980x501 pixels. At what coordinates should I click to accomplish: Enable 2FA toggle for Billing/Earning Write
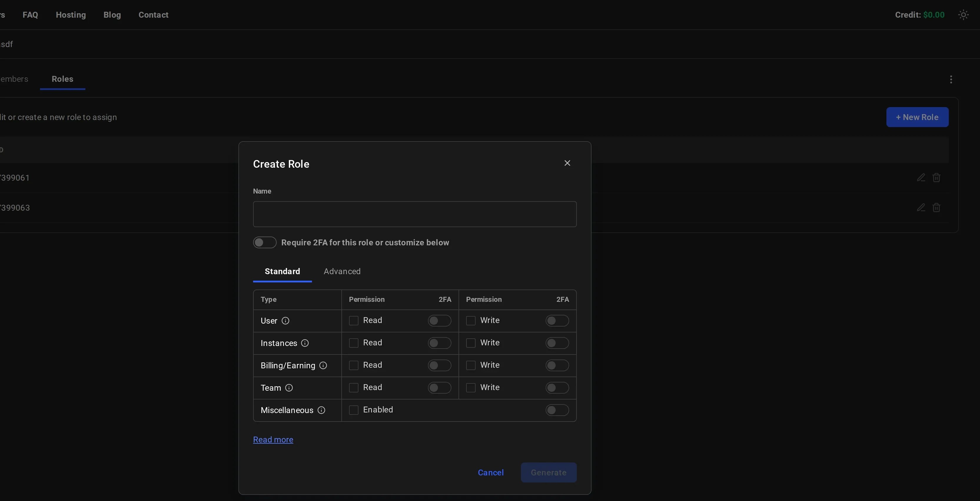[557, 365]
